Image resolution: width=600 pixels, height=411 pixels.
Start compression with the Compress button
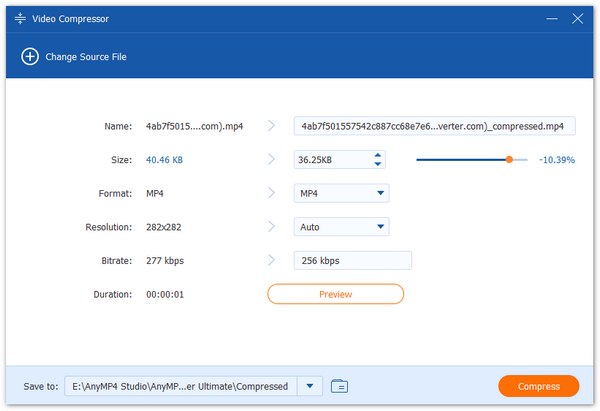pyautogui.click(x=538, y=386)
